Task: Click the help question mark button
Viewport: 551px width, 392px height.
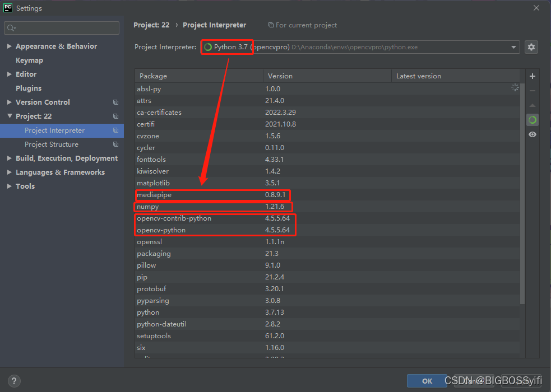Action: 14,381
